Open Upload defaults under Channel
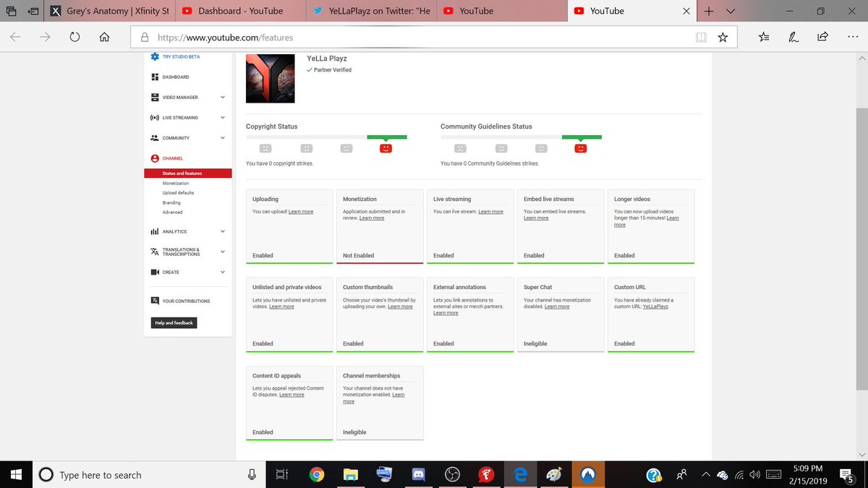 (x=178, y=193)
